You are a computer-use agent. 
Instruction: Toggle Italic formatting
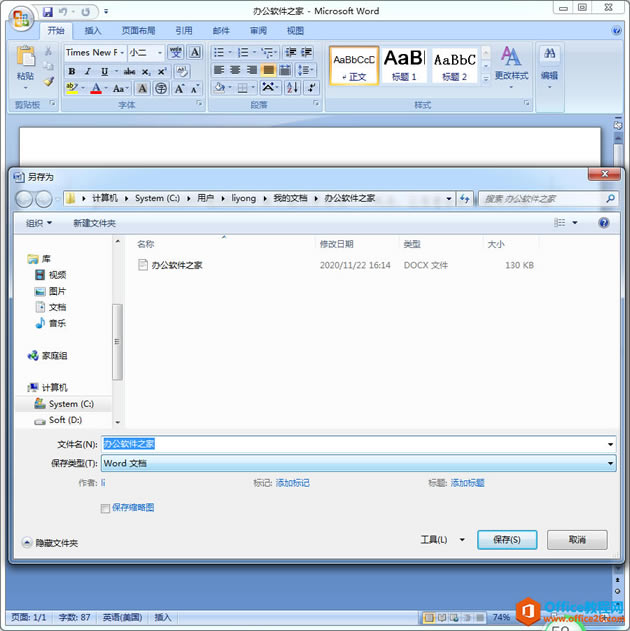pyautogui.click(x=88, y=71)
